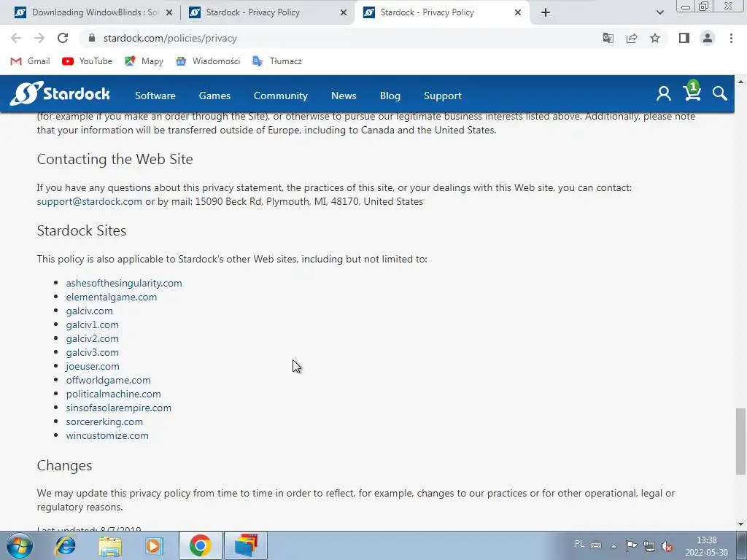Open the politicalmachine.com link
This screenshot has height=560, width=747.
point(113,394)
